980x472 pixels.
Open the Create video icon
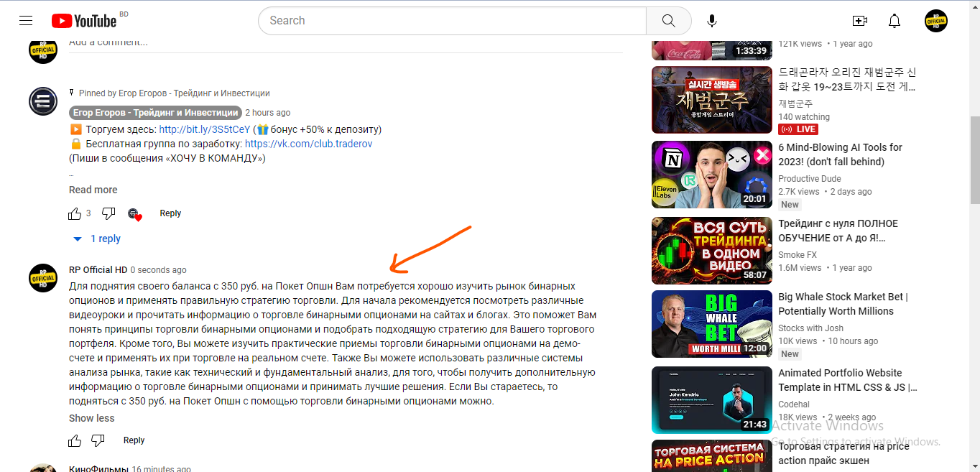[859, 21]
